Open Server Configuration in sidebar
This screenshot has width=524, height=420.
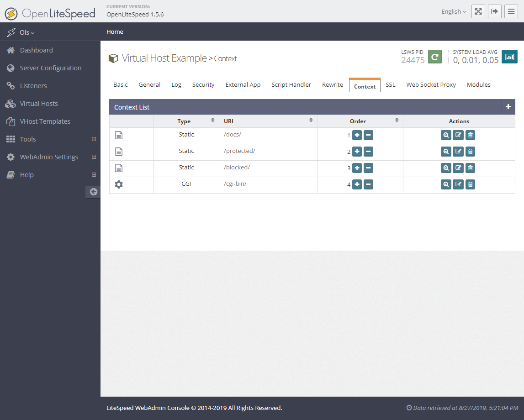(x=50, y=68)
